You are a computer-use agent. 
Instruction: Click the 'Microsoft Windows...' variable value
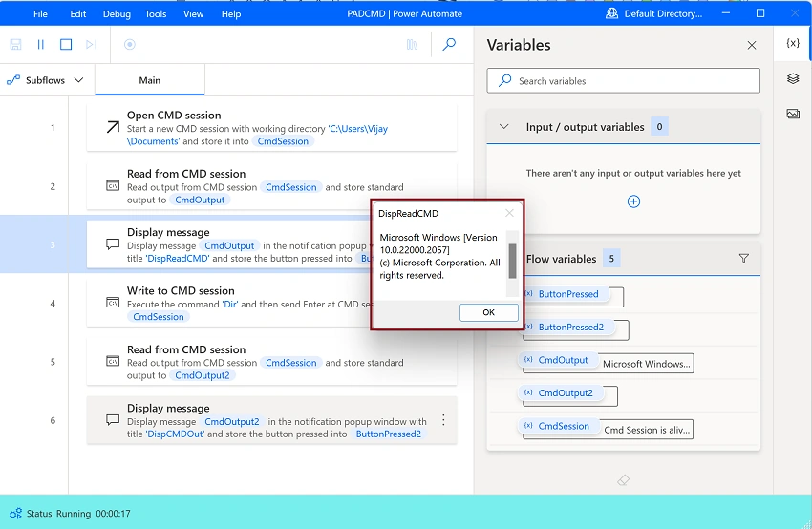click(647, 364)
